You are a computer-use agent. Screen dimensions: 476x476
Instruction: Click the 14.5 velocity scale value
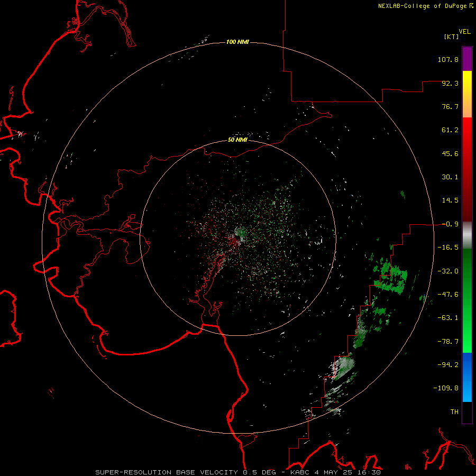tap(450, 200)
